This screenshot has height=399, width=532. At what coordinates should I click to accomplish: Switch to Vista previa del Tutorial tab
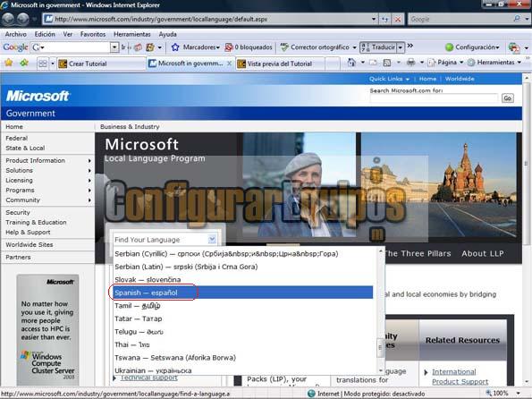pyautogui.click(x=280, y=64)
